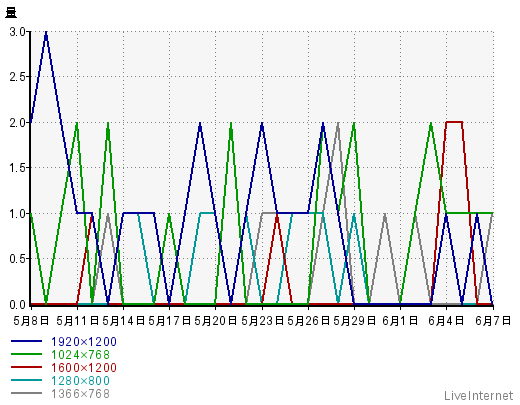Click the 1920×1200 legend label

(x=84, y=342)
